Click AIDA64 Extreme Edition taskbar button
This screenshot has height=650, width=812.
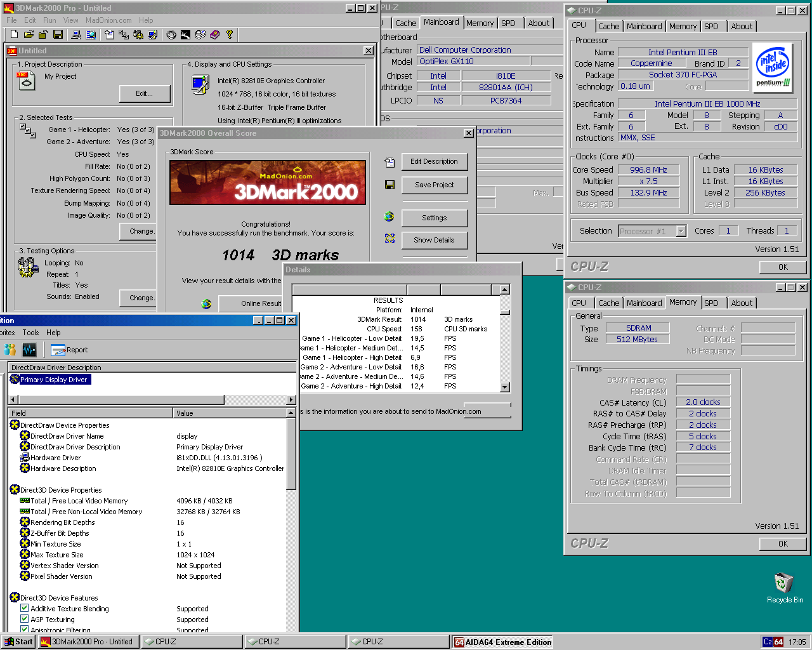click(502, 642)
